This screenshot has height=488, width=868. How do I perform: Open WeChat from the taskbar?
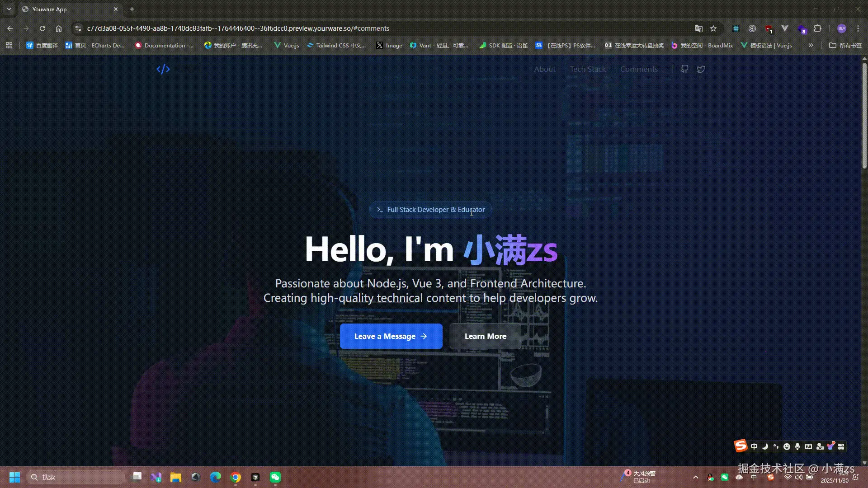pyautogui.click(x=275, y=477)
